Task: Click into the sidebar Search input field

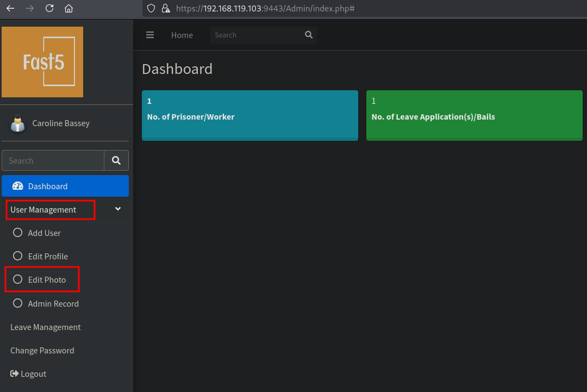Action: [x=53, y=160]
